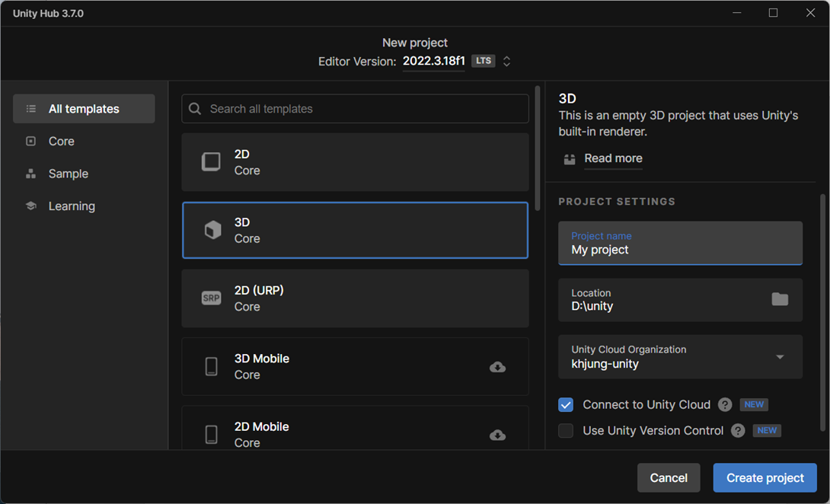This screenshot has width=830, height=504.
Task: Click the magnifier icon in the search bar
Action: coord(196,109)
